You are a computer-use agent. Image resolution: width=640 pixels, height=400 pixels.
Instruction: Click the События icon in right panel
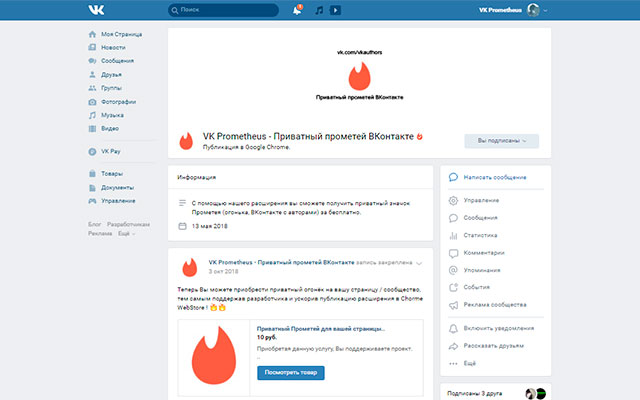(x=453, y=287)
